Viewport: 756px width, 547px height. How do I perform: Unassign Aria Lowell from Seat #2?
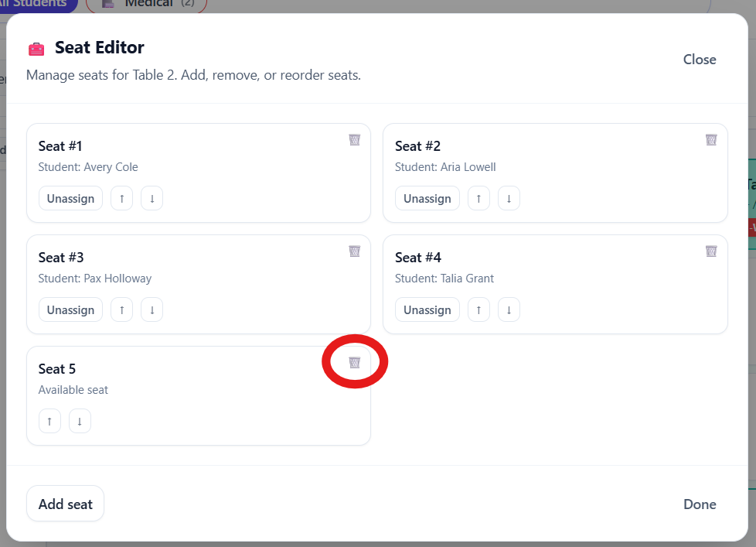[427, 199]
